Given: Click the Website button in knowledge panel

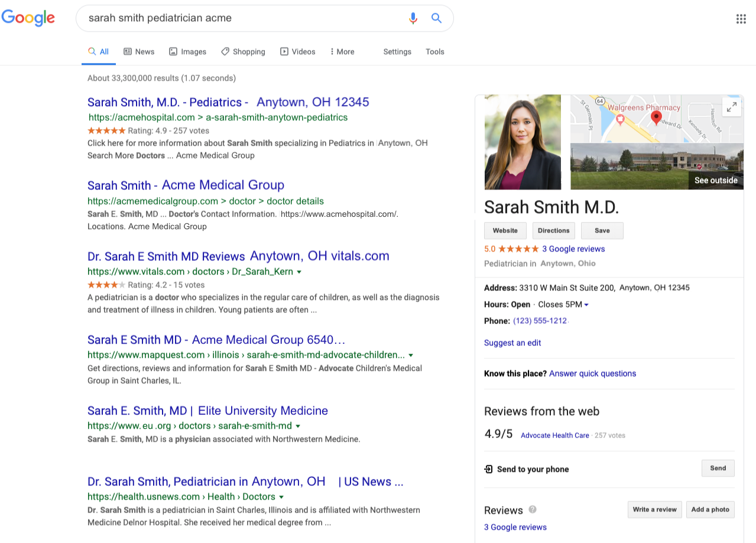Looking at the screenshot, I should tap(505, 230).
